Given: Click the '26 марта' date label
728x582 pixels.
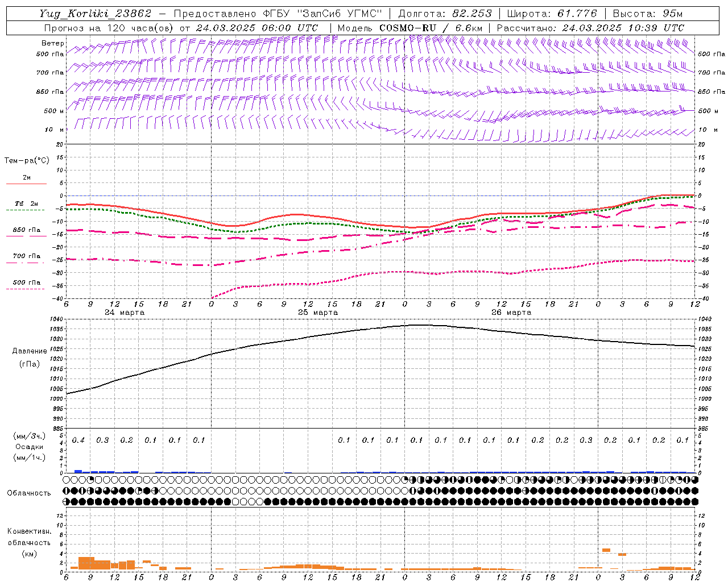Looking at the screenshot, I should (x=511, y=313).
